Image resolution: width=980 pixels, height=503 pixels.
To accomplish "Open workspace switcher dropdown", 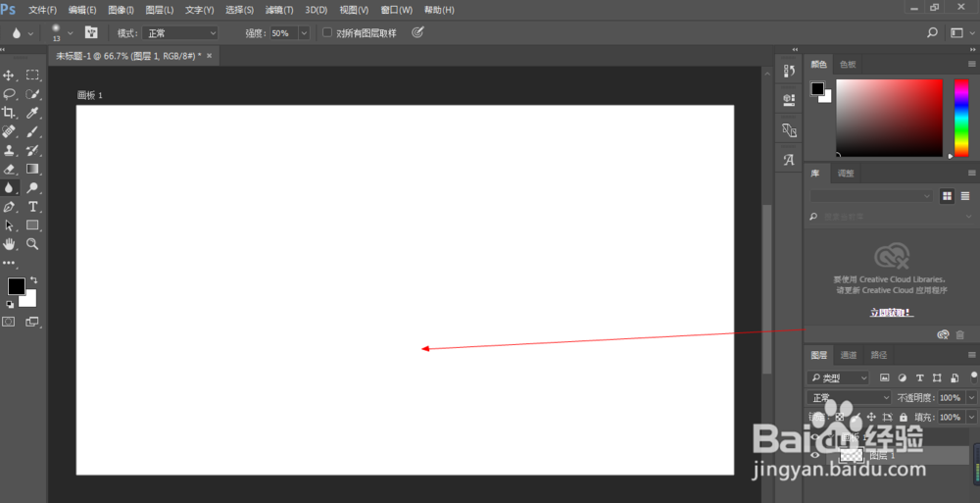I will tap(962, 32).
